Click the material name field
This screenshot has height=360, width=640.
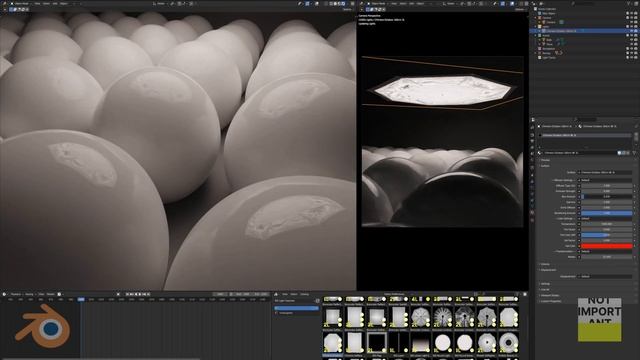pos(581,153)
